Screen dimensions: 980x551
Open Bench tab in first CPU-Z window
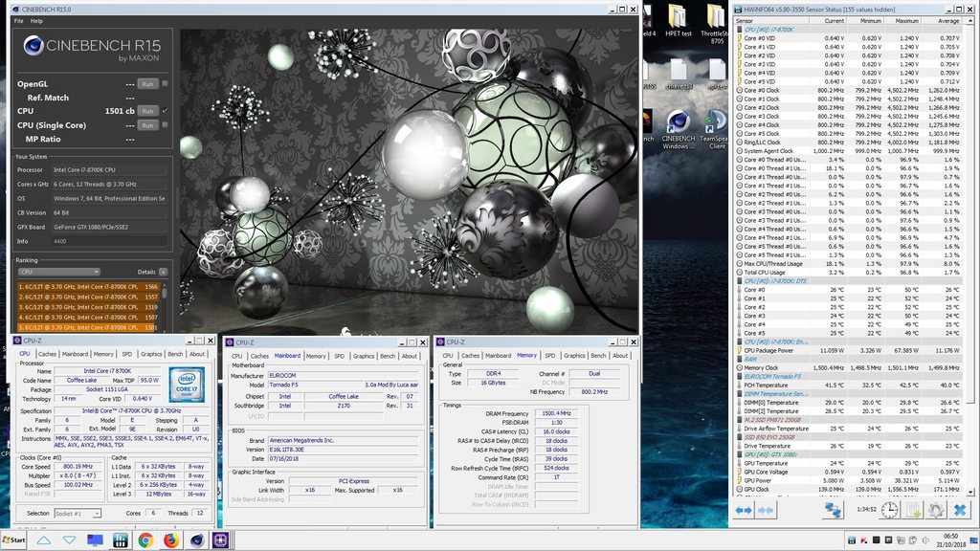[x=176, y=354]
